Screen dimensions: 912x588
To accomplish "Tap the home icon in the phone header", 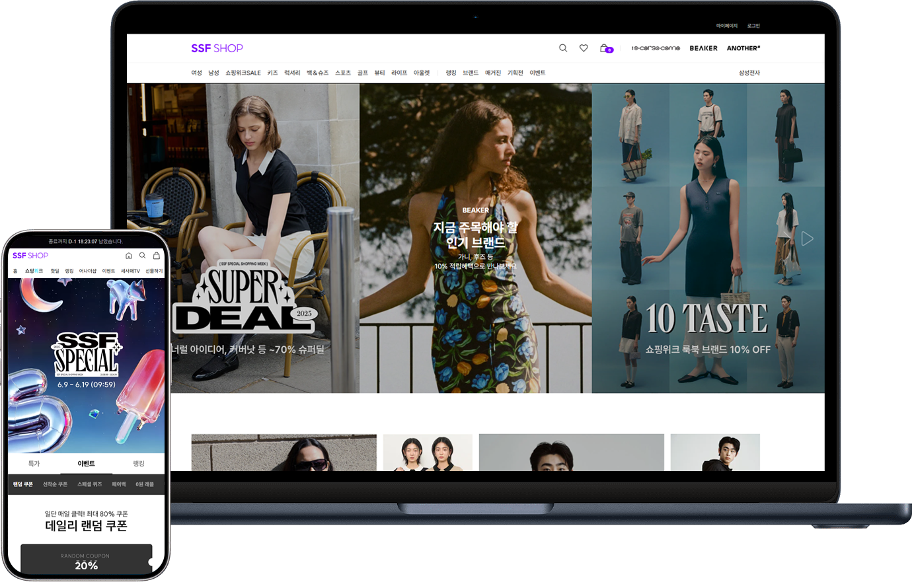I will tap(128, 256).
